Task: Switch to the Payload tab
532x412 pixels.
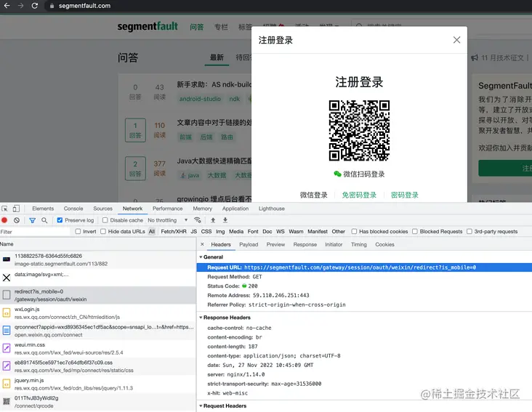Action: [249, 244]
